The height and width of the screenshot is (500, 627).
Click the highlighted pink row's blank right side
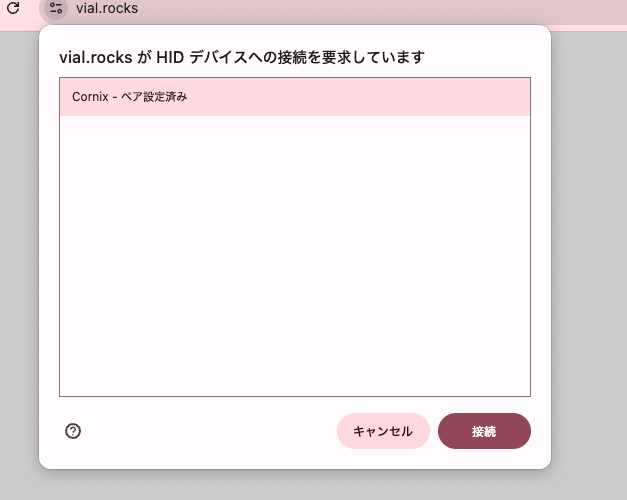pyautogui.click(x=360, y=97)
